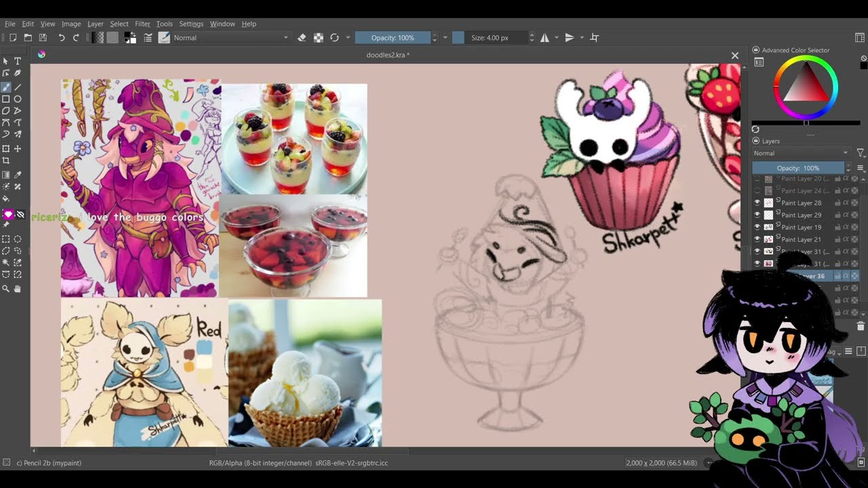
Task: Open the File menu
Action: (x=10, y=24)
